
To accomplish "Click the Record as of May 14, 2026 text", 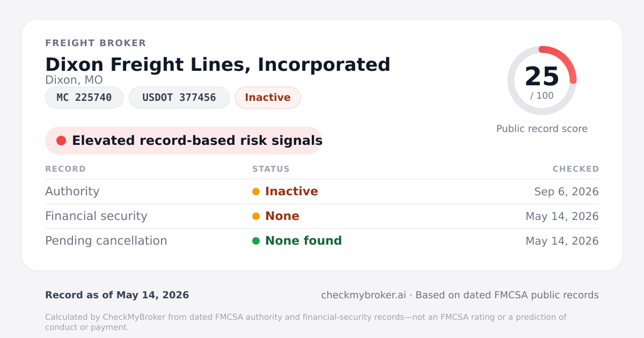I will (117, 295).
